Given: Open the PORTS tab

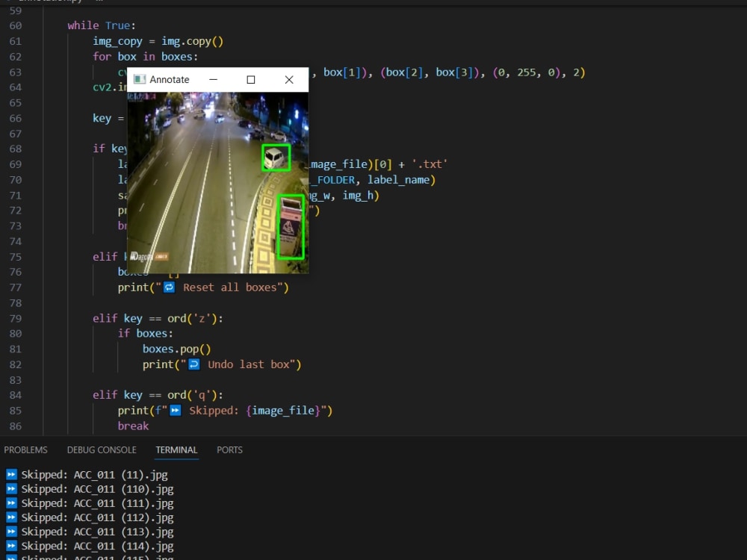Looking at the screenshot, I should (229, 450).
